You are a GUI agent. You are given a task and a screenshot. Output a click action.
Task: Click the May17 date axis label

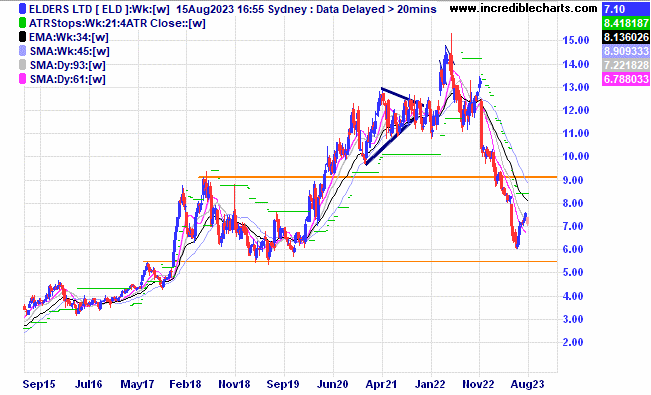(137, 384)
